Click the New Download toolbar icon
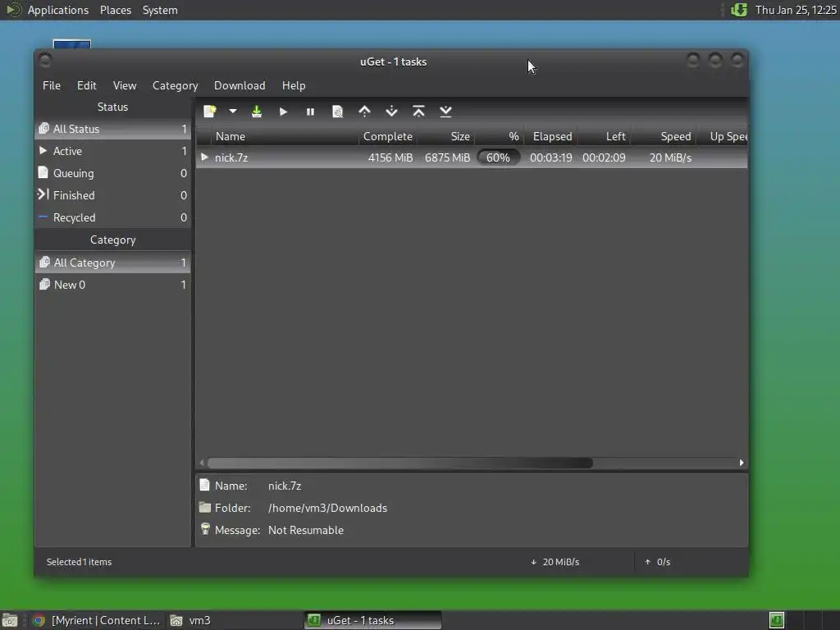 click(210, 112)
